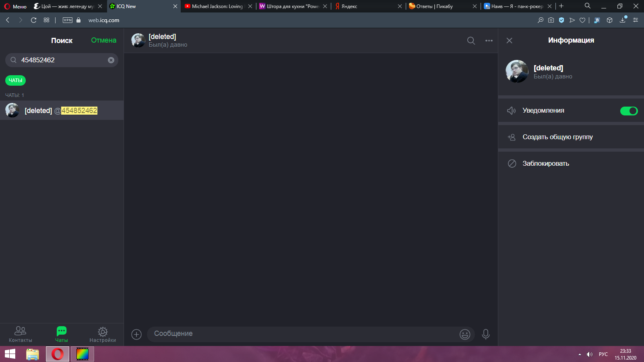644x362 pixels.
Task: Open Opera Меню button
Action: (x=15, y=6)
